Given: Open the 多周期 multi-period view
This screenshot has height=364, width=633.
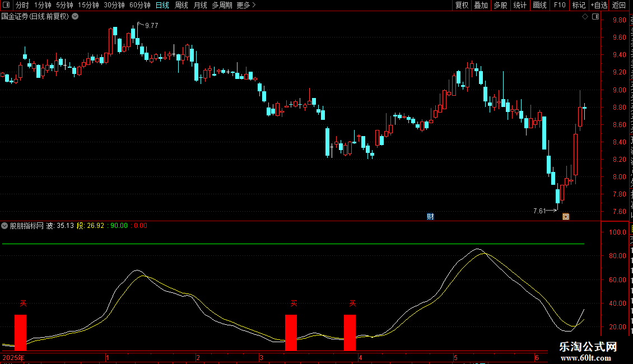Looking at the screenshot, I should [x=222, y=5].
